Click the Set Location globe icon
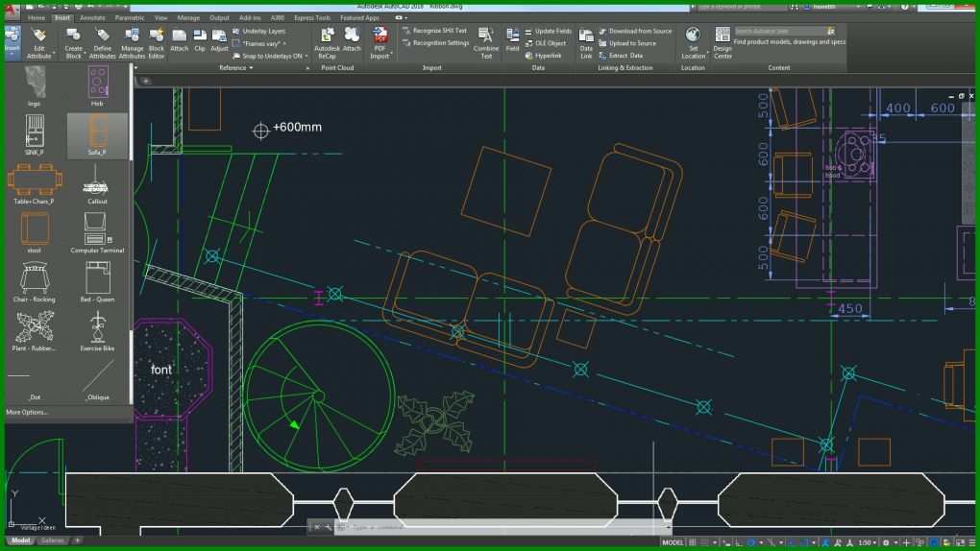 693,35
